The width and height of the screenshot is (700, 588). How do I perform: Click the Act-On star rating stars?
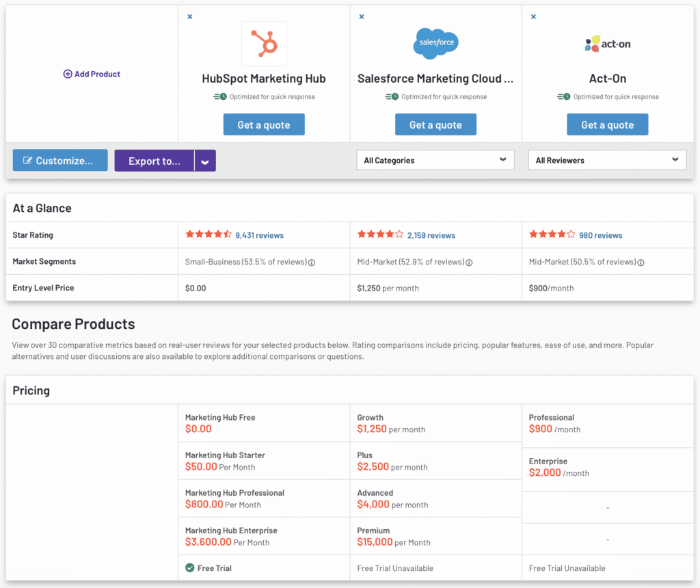coord(552,235)
